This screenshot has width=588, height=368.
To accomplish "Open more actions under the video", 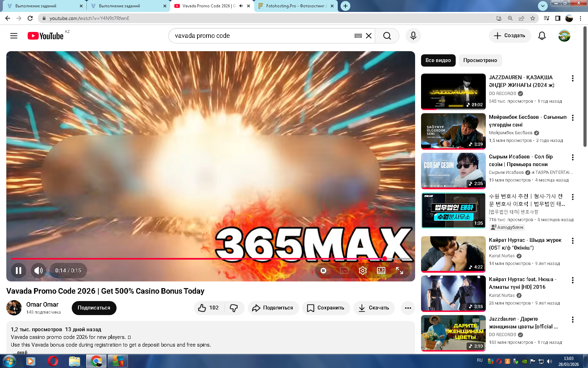I will coord(408,308).
